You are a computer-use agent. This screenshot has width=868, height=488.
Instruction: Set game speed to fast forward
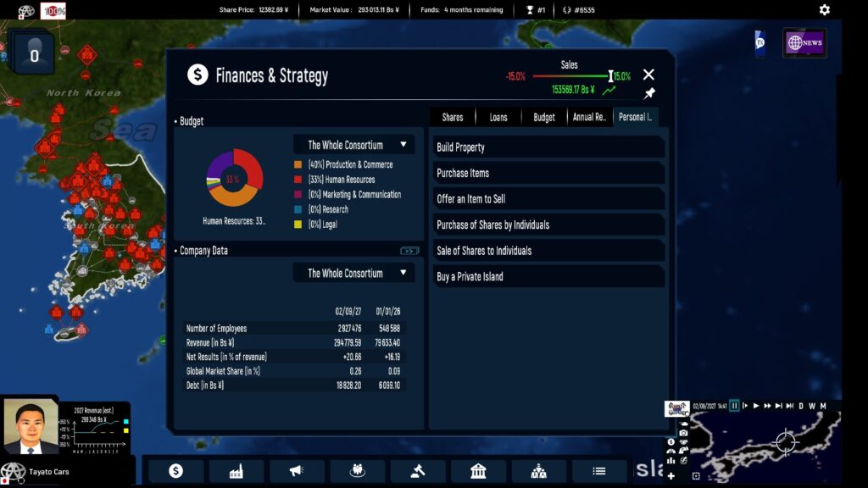[767, 406]
